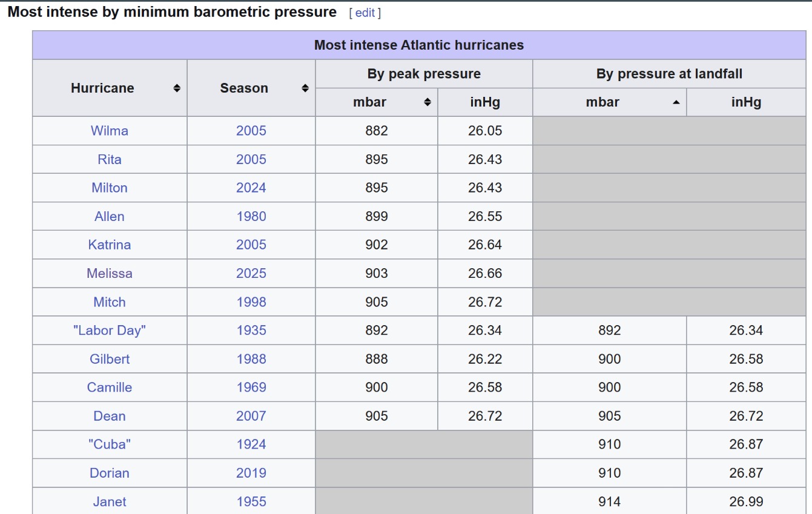The height and width of the screenshot is (514, 812).
Task: Go to the Janet hurricane article
Action: coord(110,501)
